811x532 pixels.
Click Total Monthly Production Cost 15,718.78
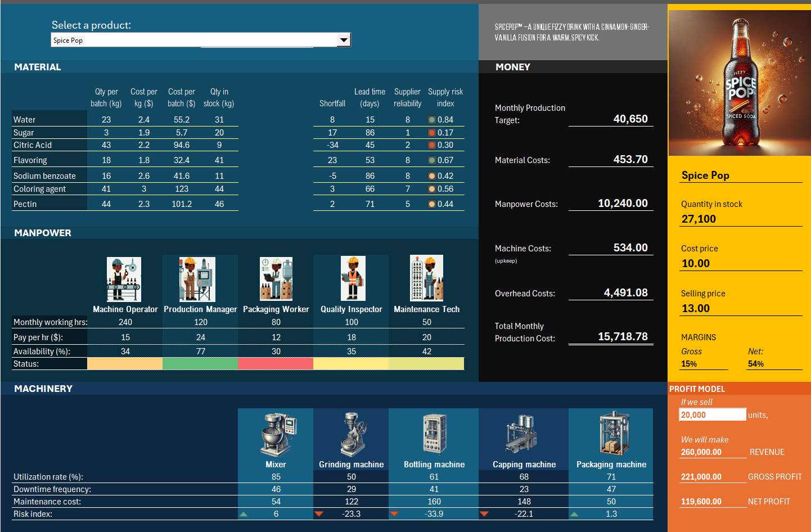623,337
